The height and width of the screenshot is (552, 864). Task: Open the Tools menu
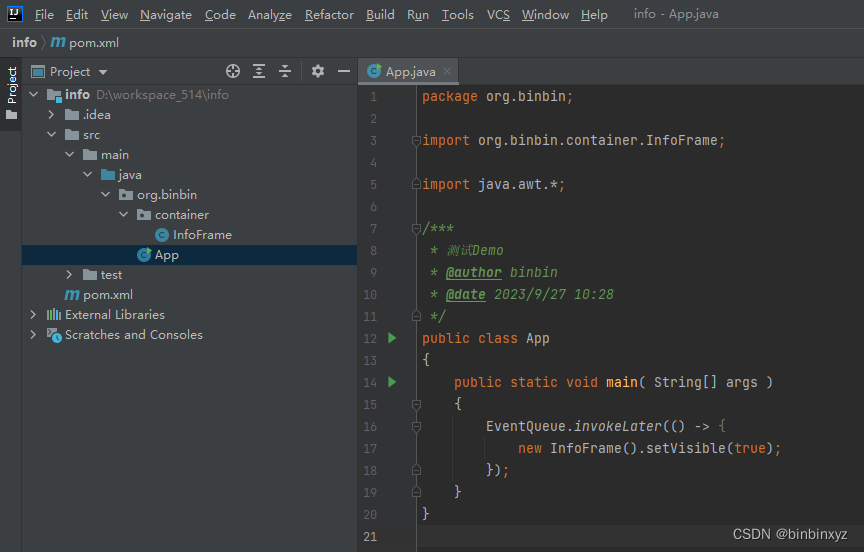pyautogui.click(x=457, y=15)
